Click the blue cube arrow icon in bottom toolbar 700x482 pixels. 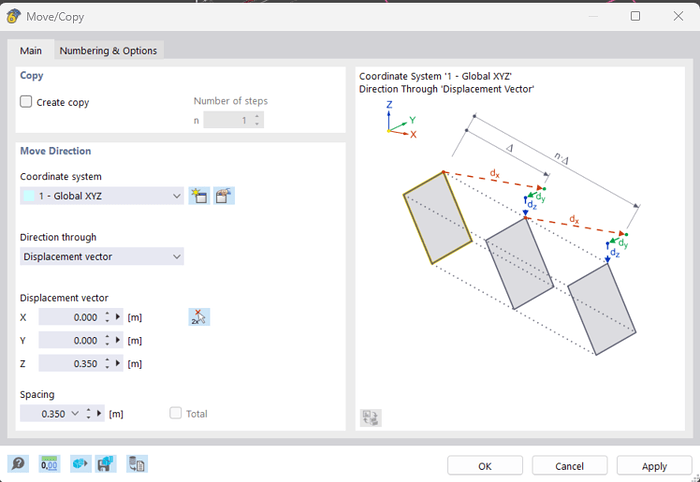click(80, 464)
